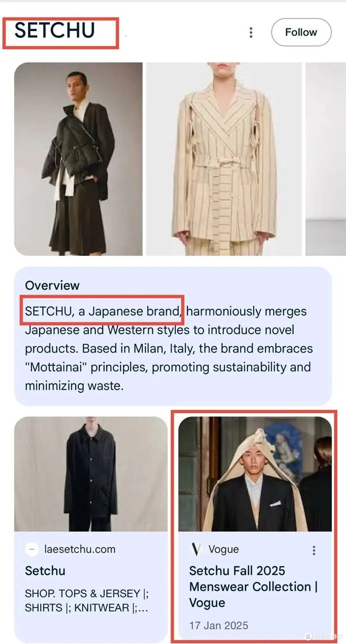Open the laesetchu.com source link

(x=80, y=549)
